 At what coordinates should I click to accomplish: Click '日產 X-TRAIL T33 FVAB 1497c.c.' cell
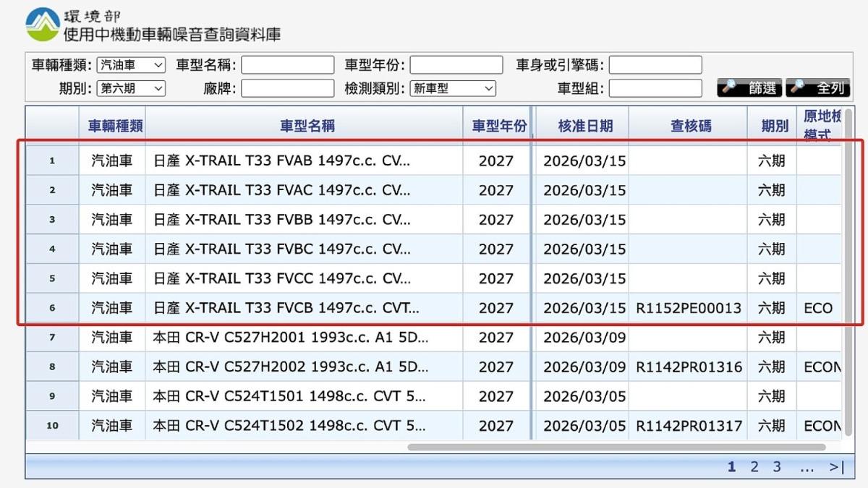pyautogui.click(x=305, y=160)
